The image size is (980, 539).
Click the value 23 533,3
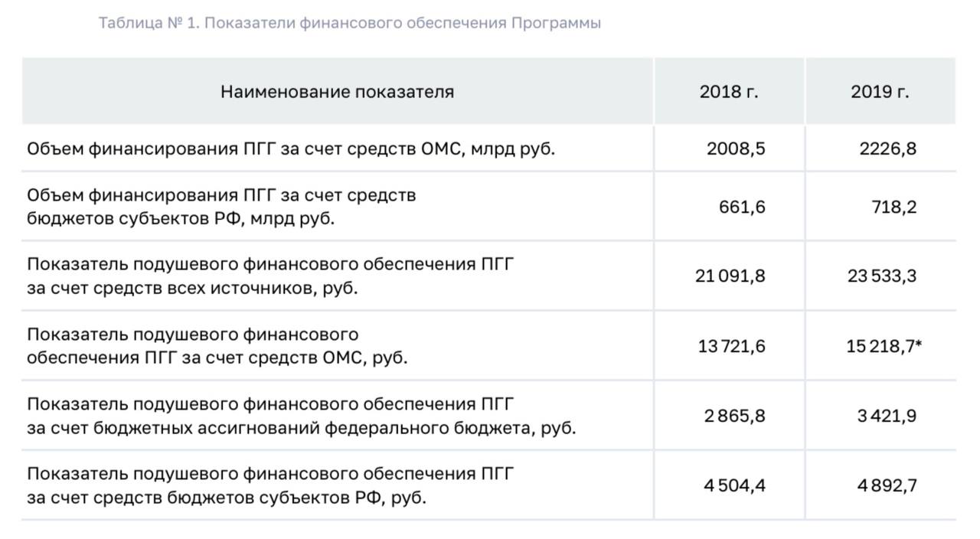tap(881, 276)
